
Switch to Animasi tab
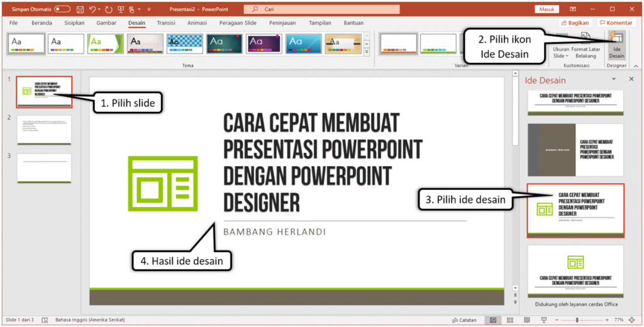click(x=197, y=23)
